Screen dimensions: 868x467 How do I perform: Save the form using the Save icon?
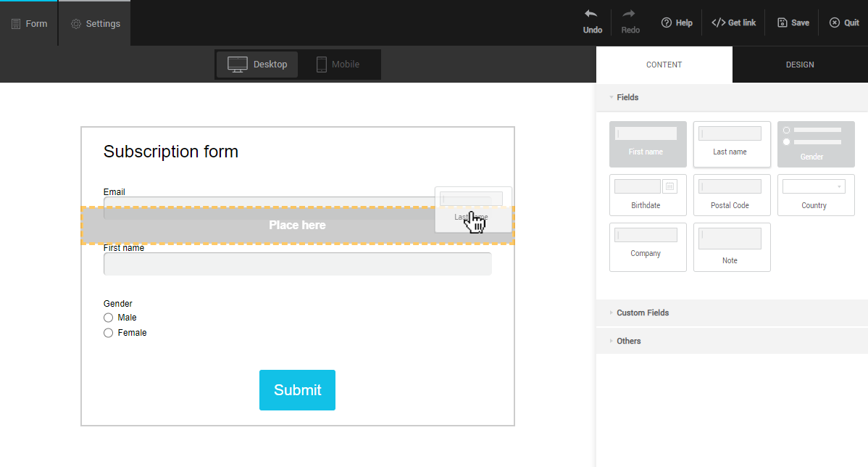point(783,22)
